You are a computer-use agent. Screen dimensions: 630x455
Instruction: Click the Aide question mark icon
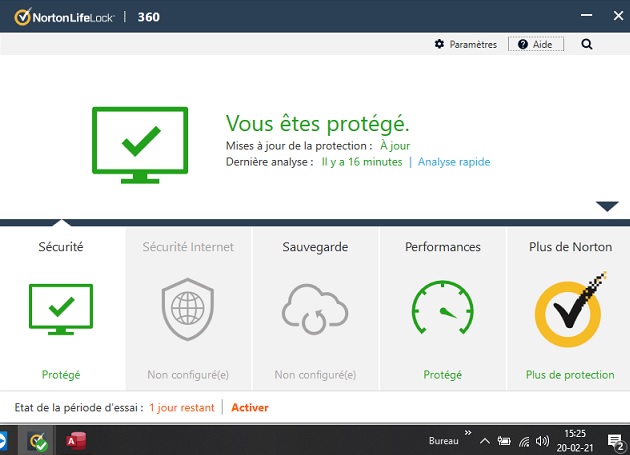coord(522,44)
